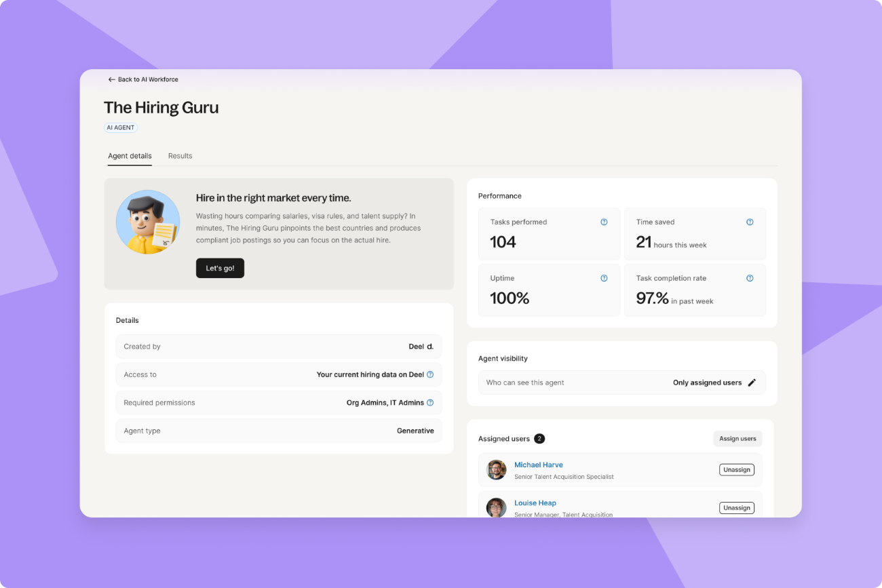This screenshot has width=882, height=588.
Task: Open the Task completion rate help icon
Action: [x=750, y=278]
